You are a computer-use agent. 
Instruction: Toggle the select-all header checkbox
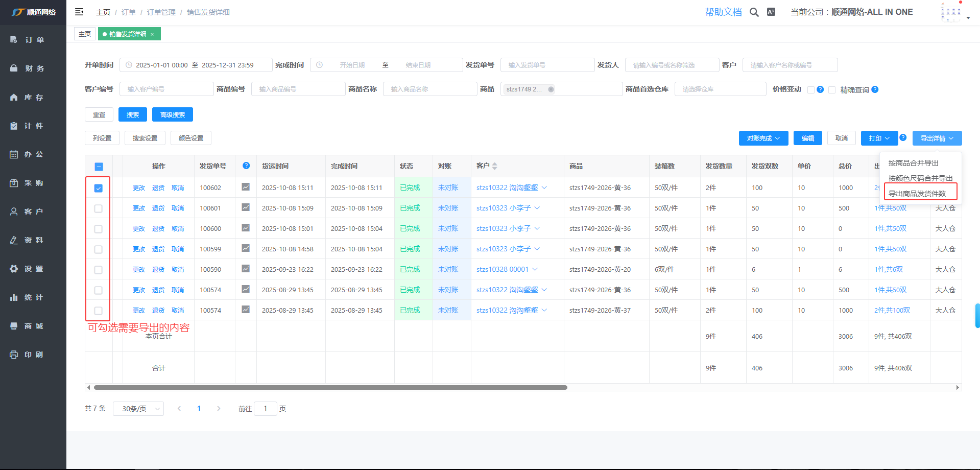(99, 167)
